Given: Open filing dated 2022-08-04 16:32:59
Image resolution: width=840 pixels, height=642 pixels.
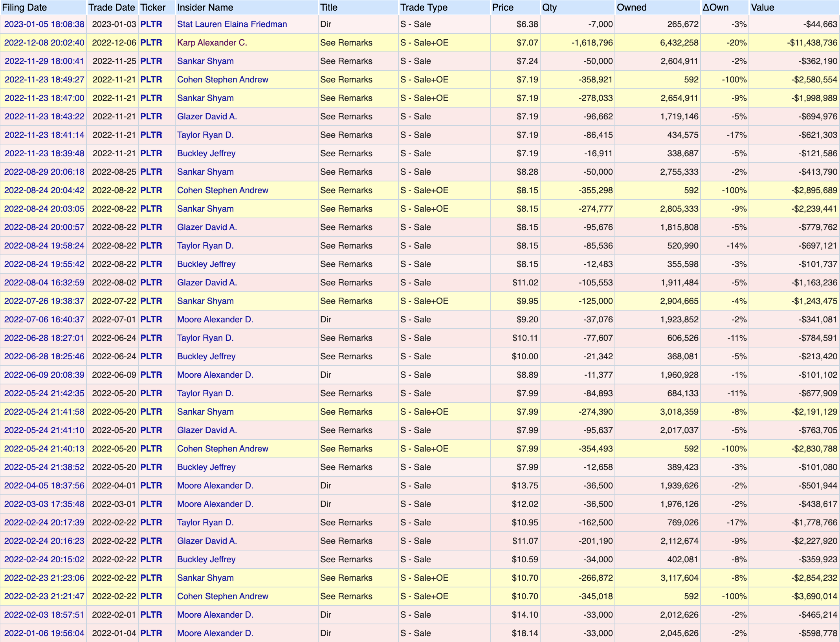Looking at the screenshot, I should [44, 282].
